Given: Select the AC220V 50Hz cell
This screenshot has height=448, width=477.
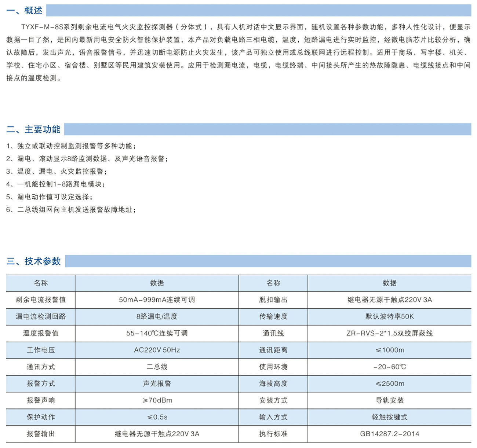Looking at the screenshot, I should click(157, 350).
